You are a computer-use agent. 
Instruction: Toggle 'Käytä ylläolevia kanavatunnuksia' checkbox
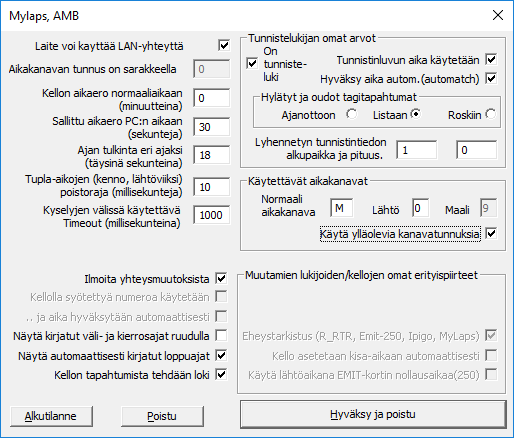[491, 233]
